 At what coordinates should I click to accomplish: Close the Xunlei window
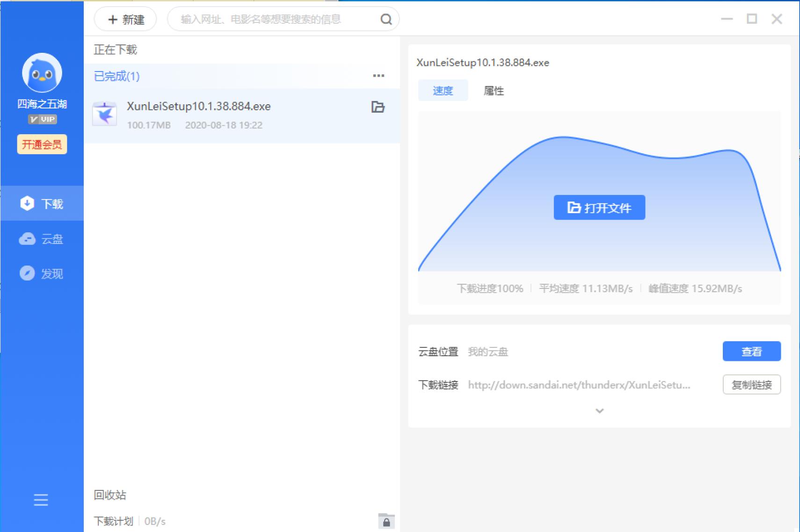tap(777, 19)
